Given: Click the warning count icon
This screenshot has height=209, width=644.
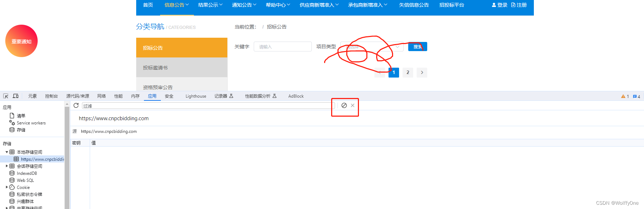Looking at the screenshot, I should coord(625,96).
